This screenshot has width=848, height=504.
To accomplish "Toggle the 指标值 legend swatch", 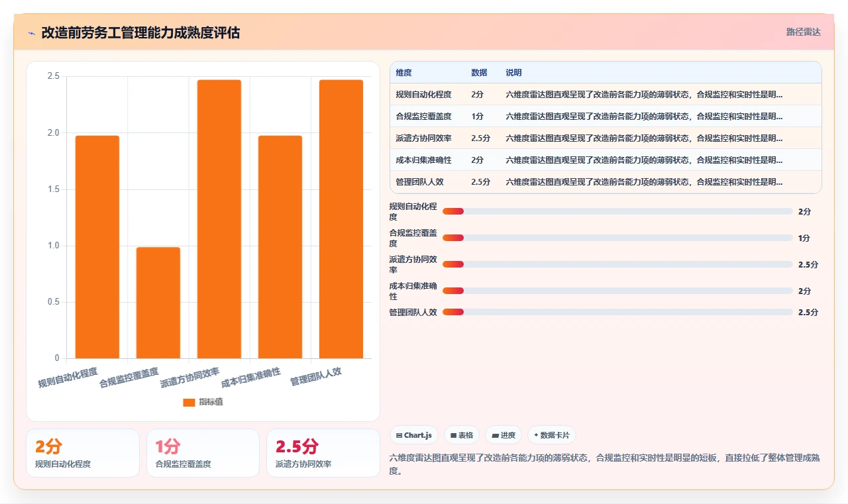I will pos(189,402).
